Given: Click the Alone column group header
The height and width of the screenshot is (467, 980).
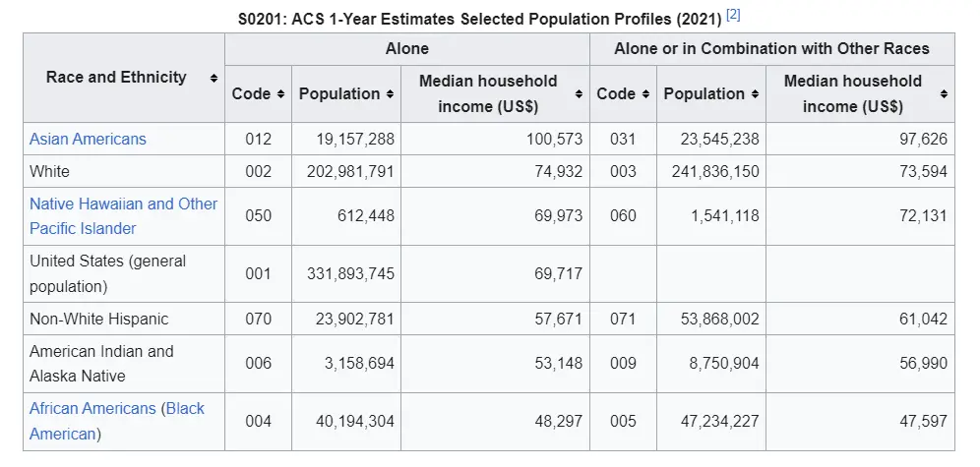Looking at the screenshot, I should [406, 48].
